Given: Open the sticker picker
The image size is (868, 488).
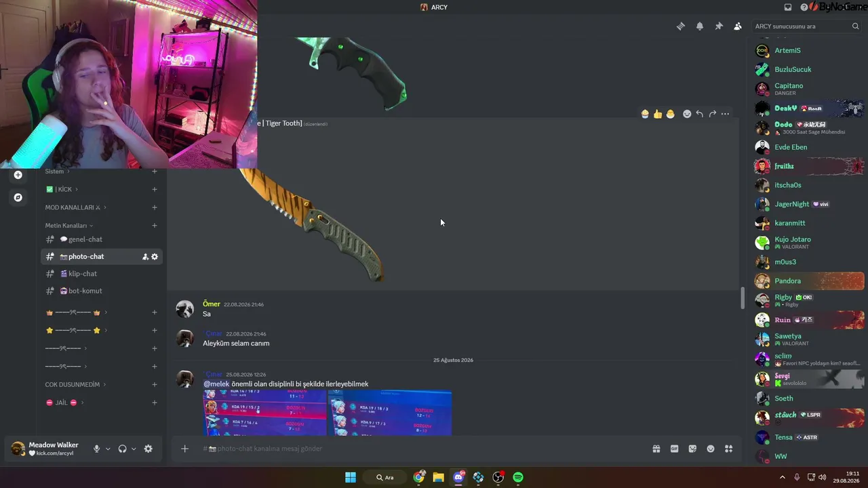Looking at the screenshot, I should coord(692,449).
